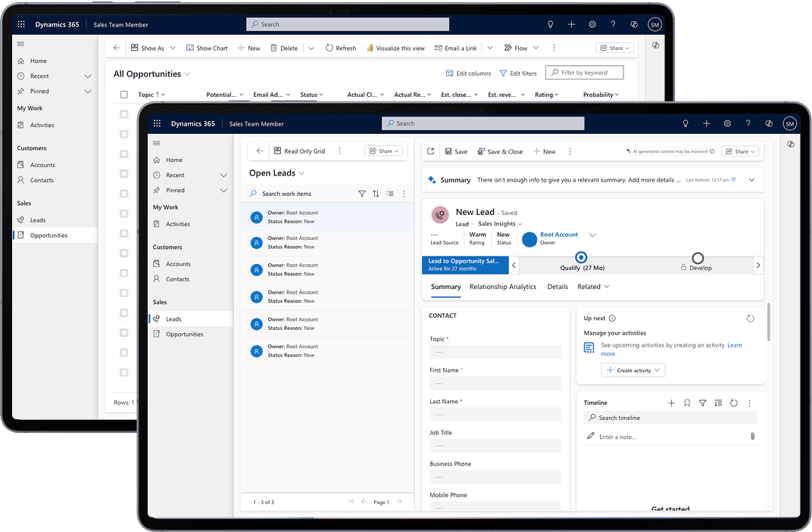Collapse the left navigation using the hamburger toggle
The image size is (812, 532).
(x=158, y=142)
